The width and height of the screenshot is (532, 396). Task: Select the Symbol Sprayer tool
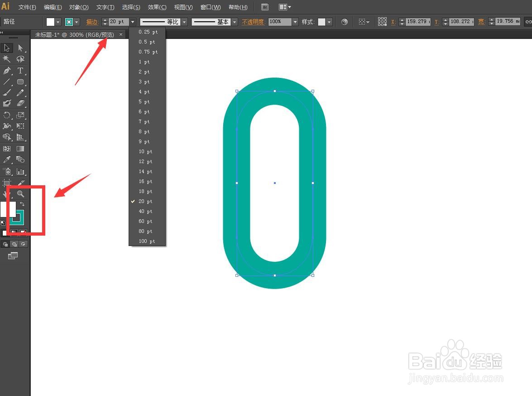click(x=7, y=172)
